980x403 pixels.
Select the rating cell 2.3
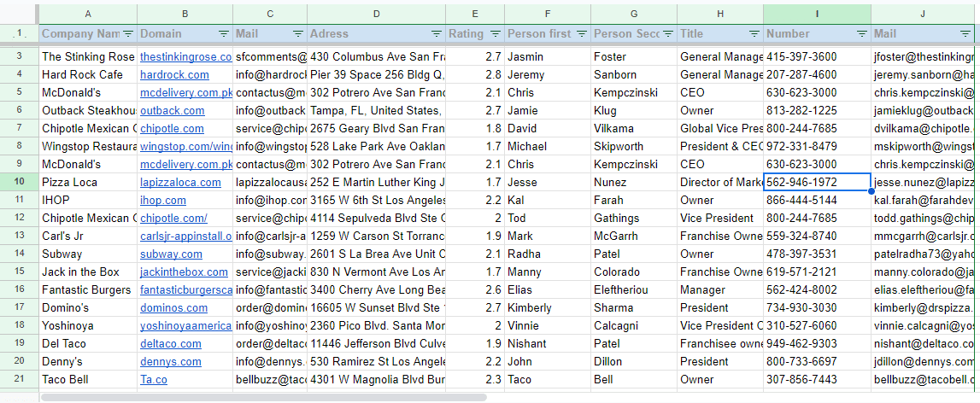[475, 379]
